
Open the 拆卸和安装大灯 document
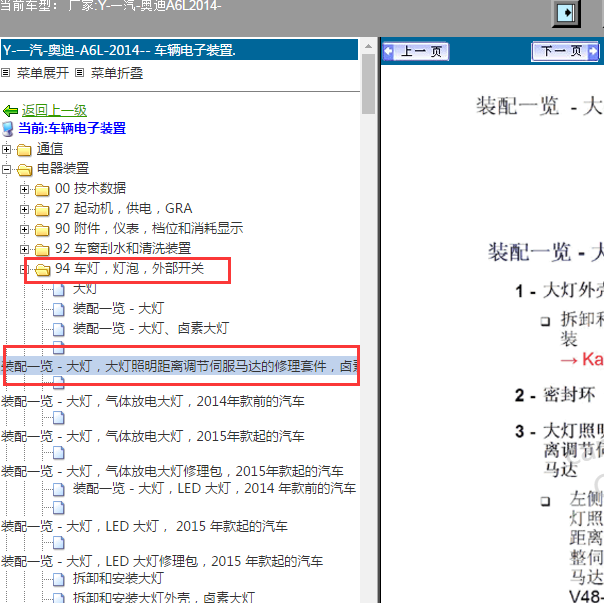coord(119,579)
